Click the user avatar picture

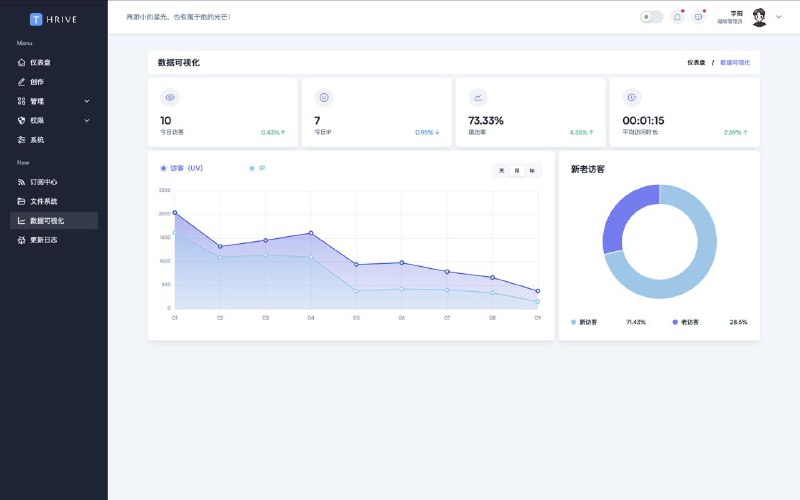(x=759, y=17)
